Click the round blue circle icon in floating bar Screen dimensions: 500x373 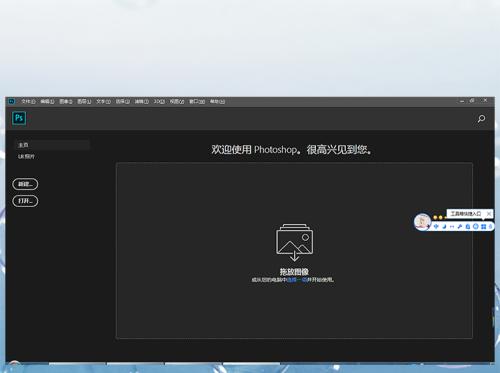pos(476,227)
